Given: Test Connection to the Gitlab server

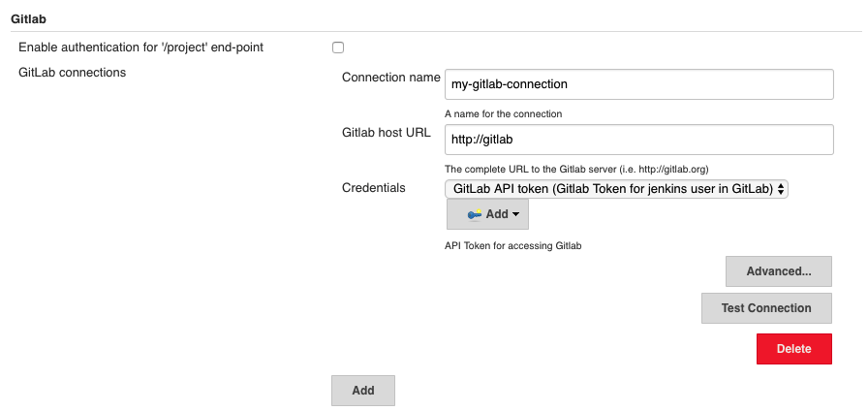Looking at the screenshot, I should click(766, 308).
